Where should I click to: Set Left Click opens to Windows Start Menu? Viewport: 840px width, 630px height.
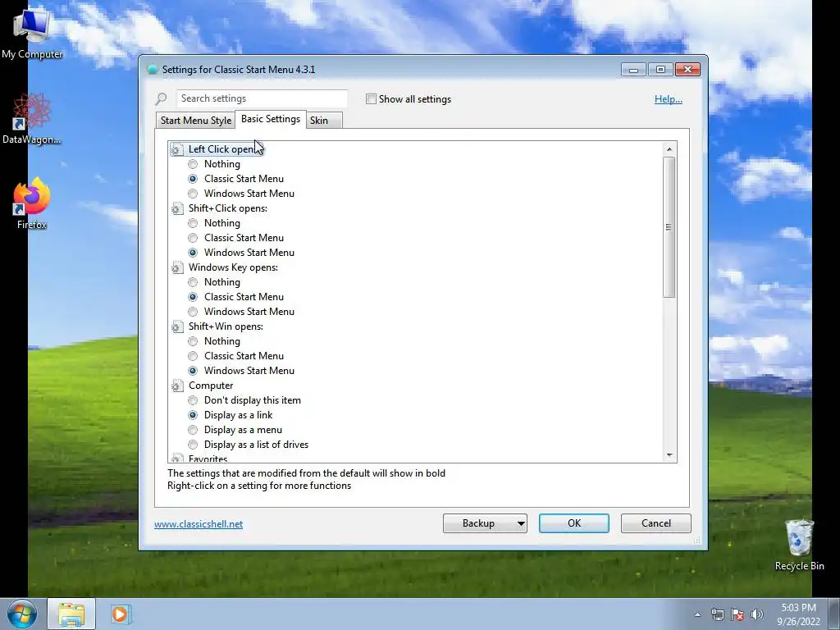point(193,194)
